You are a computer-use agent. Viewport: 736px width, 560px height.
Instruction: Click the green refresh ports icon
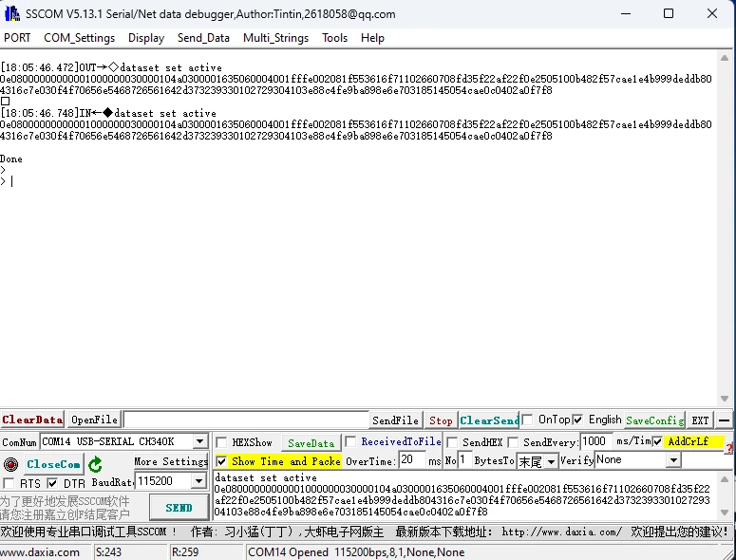click(x=95, y=464)
